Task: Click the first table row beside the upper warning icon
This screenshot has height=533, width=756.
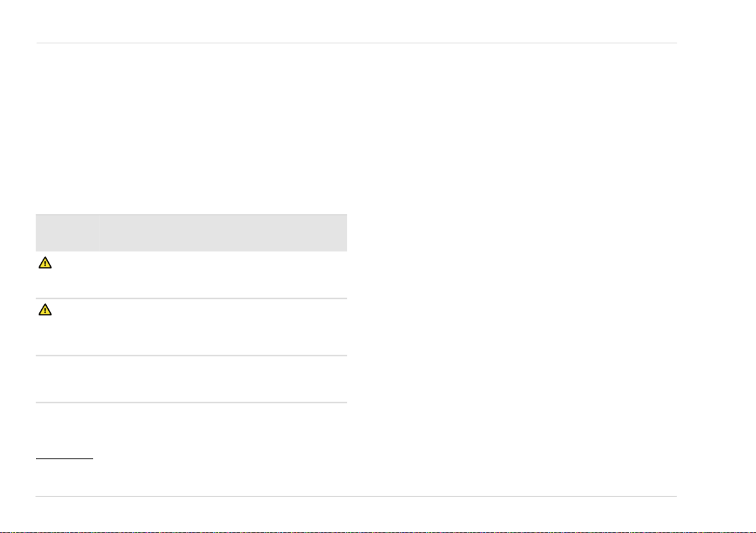Action: click(192, 275)
